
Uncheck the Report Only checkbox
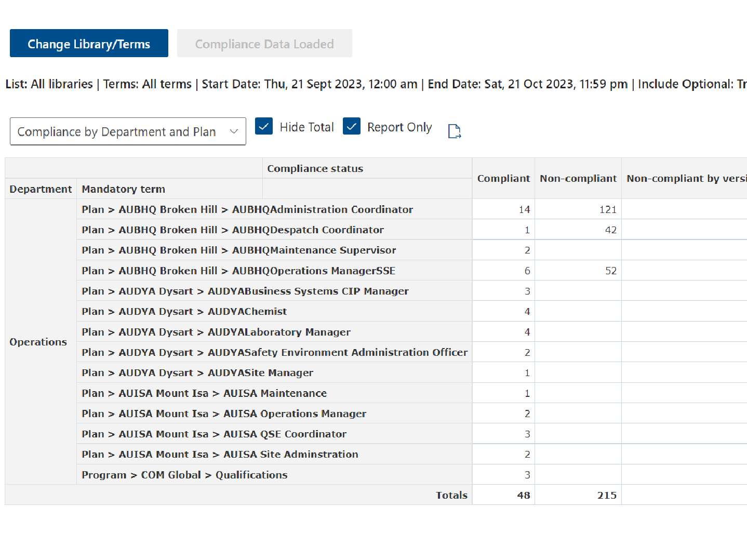click(352, 126)
